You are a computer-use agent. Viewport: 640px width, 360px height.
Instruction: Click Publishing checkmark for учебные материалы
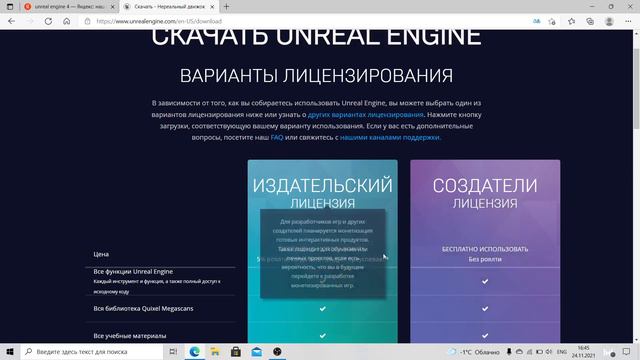(322, 336)
